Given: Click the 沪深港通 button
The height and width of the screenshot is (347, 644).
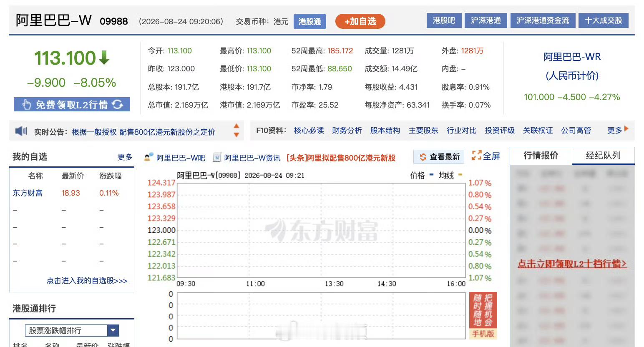Looking at the screenshot, I should 486,20.
